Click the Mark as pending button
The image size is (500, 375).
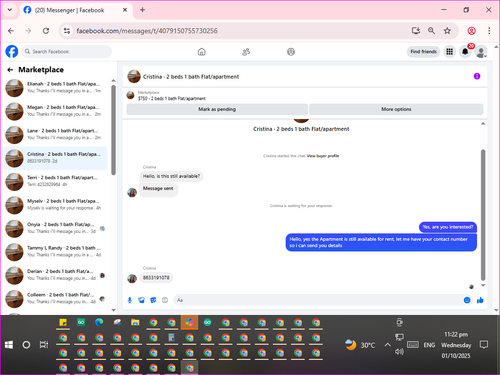click(x=217, y=109)
